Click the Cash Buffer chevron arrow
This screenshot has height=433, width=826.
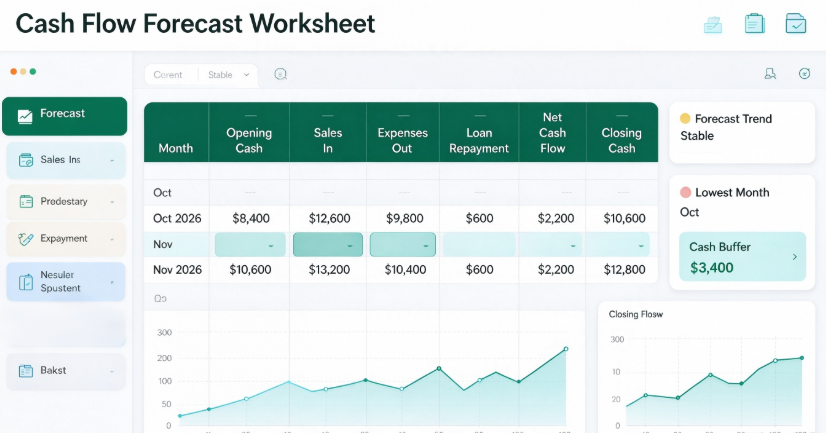coord(795,257)
